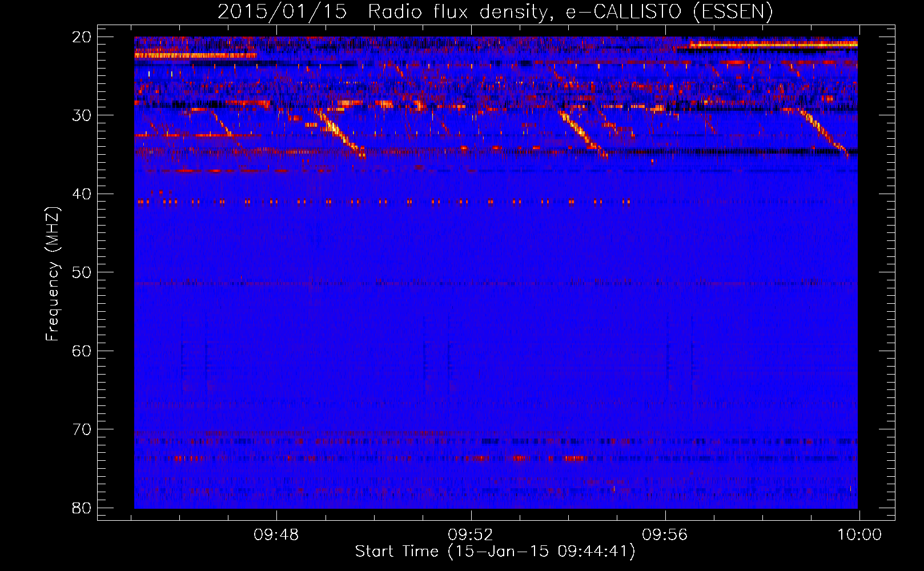Click the 60 MHz frequency tick label
Viewport: 924px width, 571px height.
coord(82,351)
